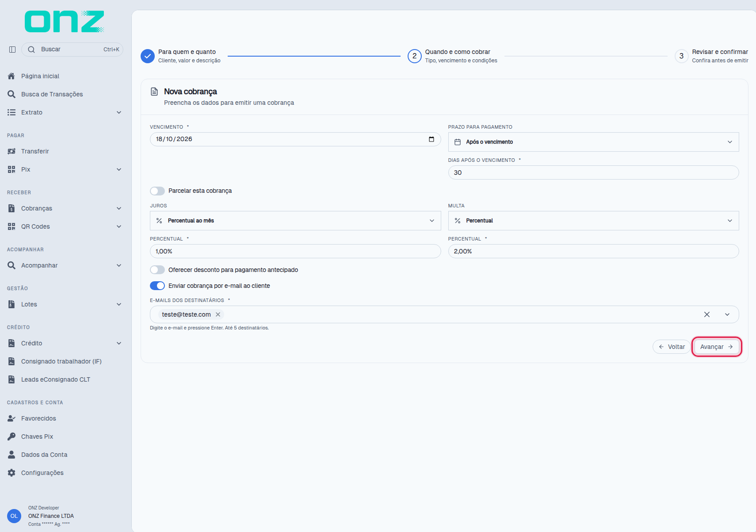The image size is (756, 532).
Task: Enable desconto para pagamento antecipado switch
Action: (157, 270)
